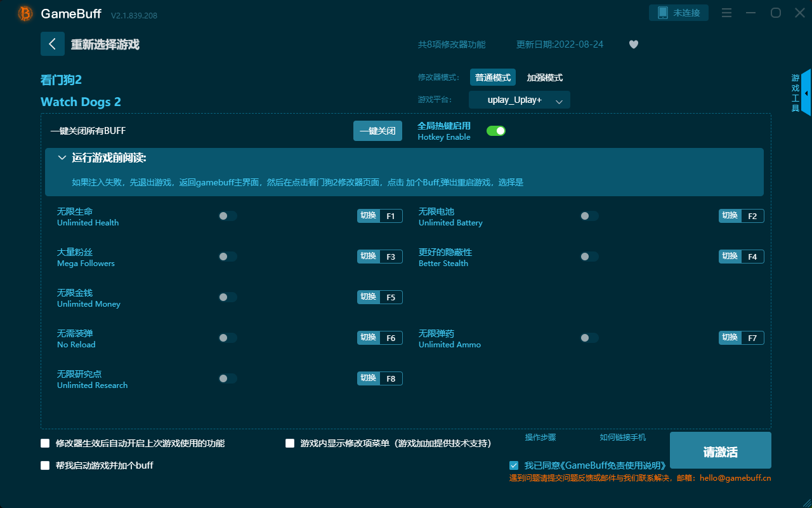Click the phone connection icon labeled 未连接
The height and width of the screenshot is (508, 812).
tap(678, 12)
